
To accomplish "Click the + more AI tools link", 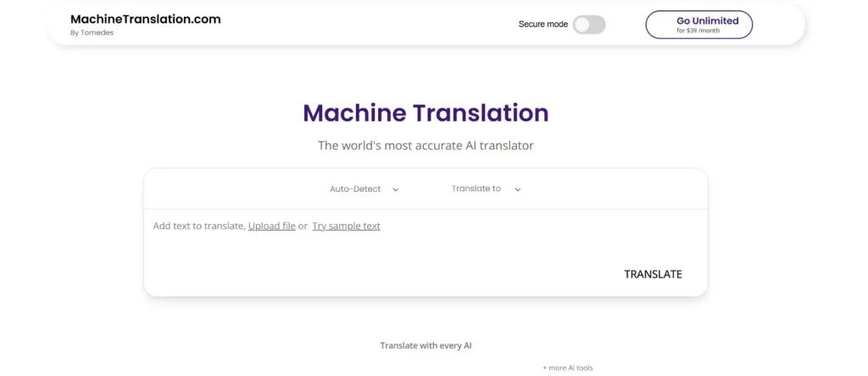I will coord(567,368).
